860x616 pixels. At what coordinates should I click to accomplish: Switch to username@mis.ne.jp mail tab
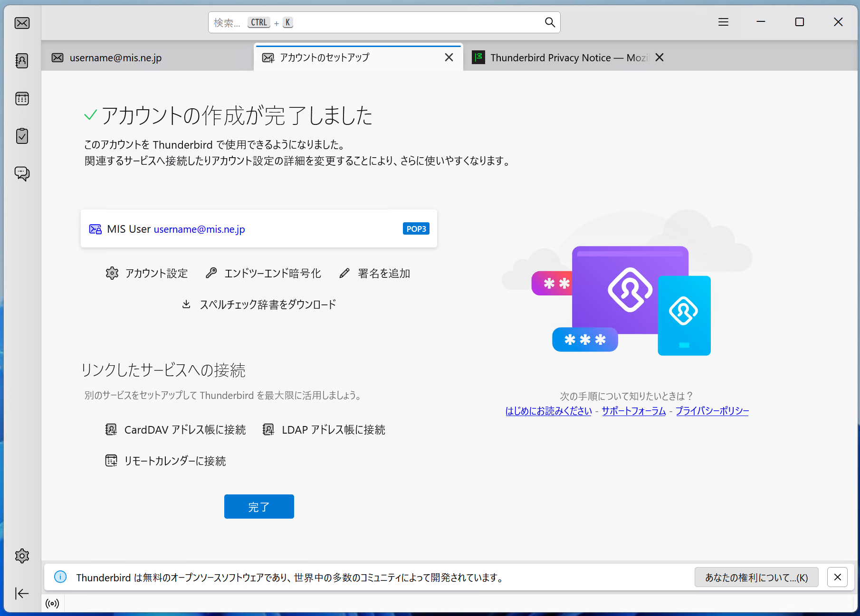click(x=115, y=58)
